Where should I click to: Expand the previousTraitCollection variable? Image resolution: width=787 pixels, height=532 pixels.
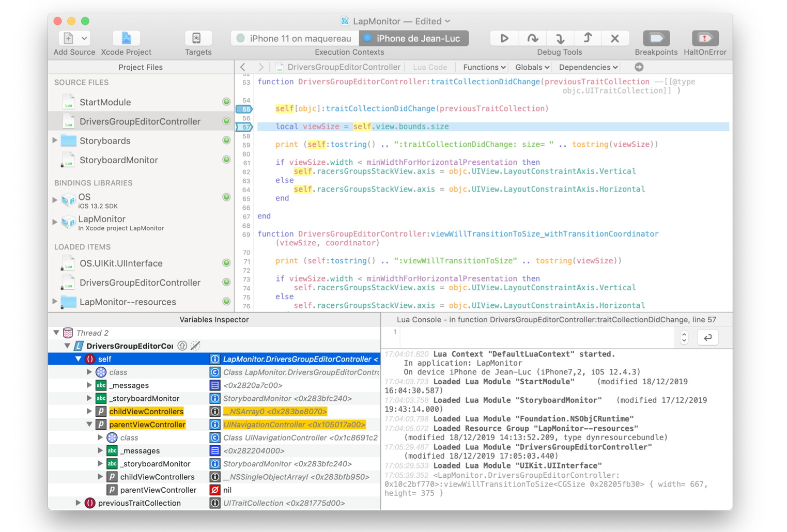point(78,503)
